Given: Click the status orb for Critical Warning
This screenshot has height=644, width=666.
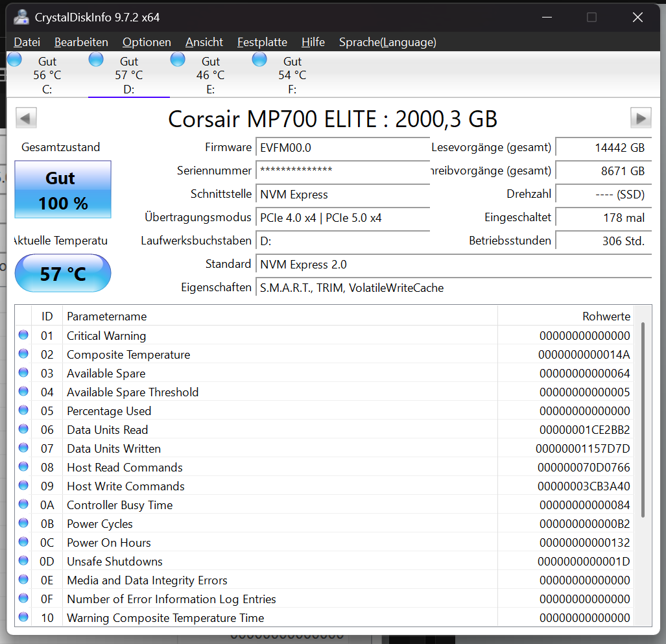Looking at the screenshot, I should pyautogui.click(x=23, y=335).
